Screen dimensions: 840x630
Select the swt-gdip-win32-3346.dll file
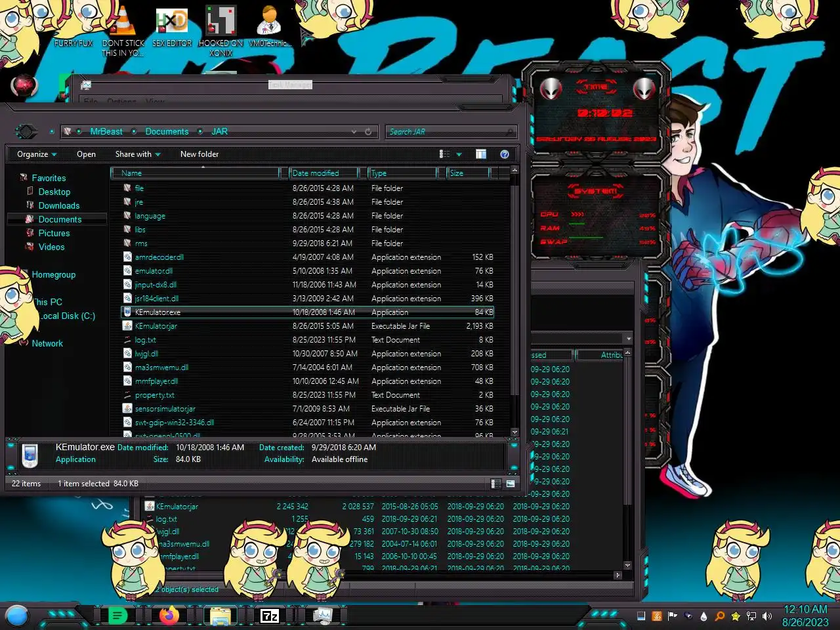pos(175,423)
